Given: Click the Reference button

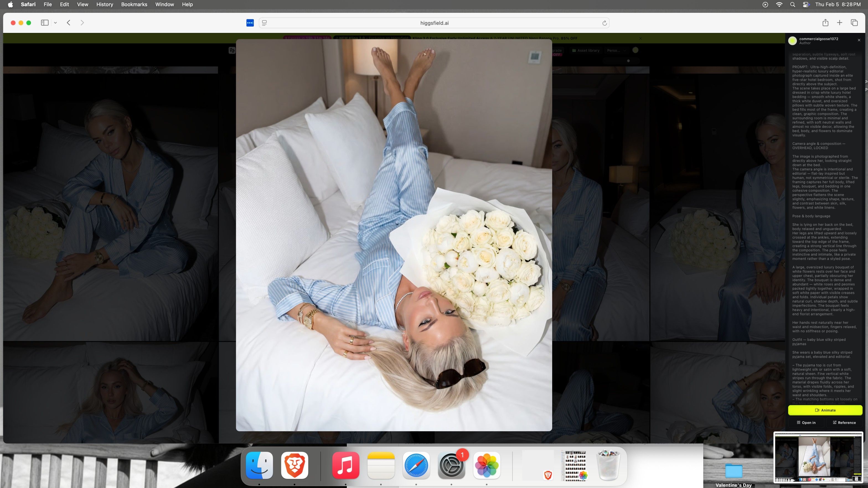Looking at the screenshot, I should pyautogui.click(x=844, y=422).
